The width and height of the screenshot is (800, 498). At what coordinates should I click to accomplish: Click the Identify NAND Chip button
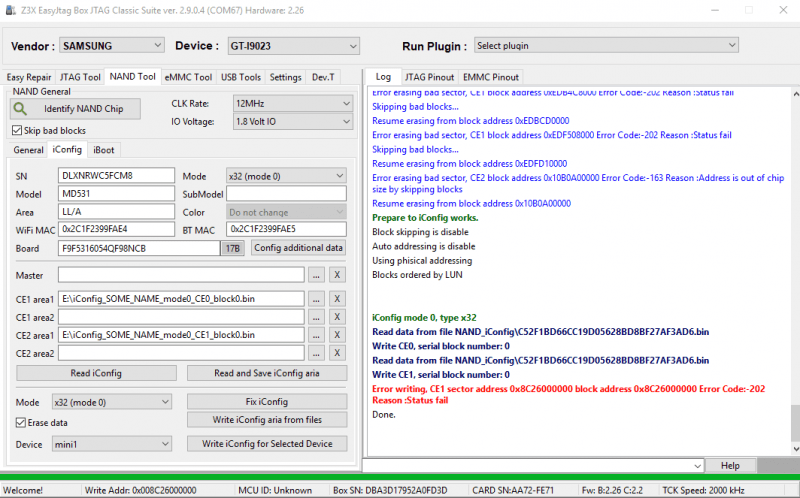coord(75,109)
